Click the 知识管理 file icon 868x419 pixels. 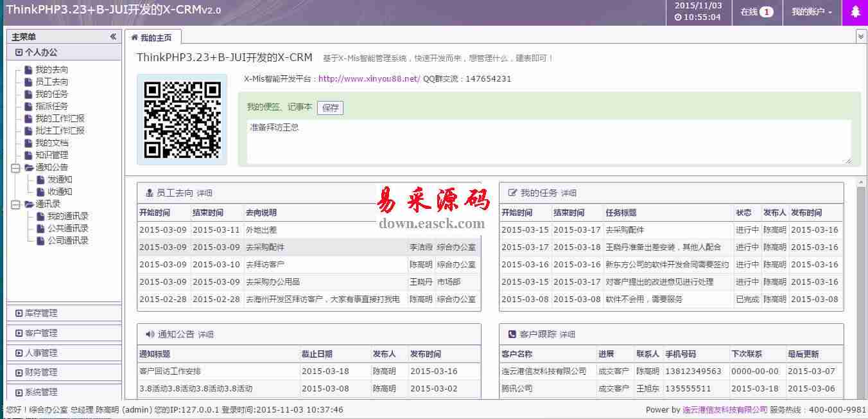coord(28,156)
